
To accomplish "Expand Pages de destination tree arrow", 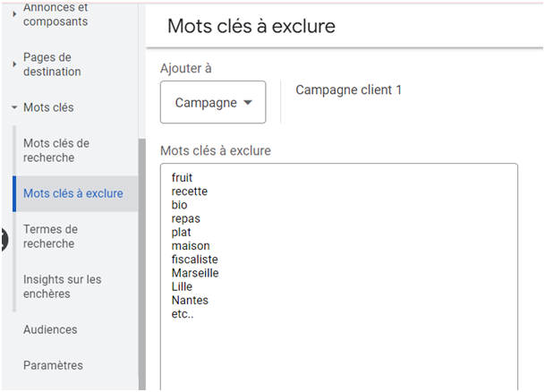I will pyautogui.click(x=14, y=64).
